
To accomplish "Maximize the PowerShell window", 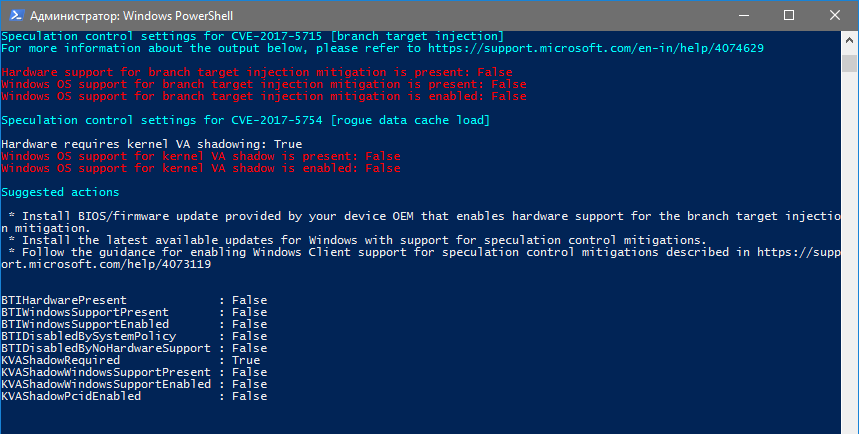I will (x=789, y=14).
